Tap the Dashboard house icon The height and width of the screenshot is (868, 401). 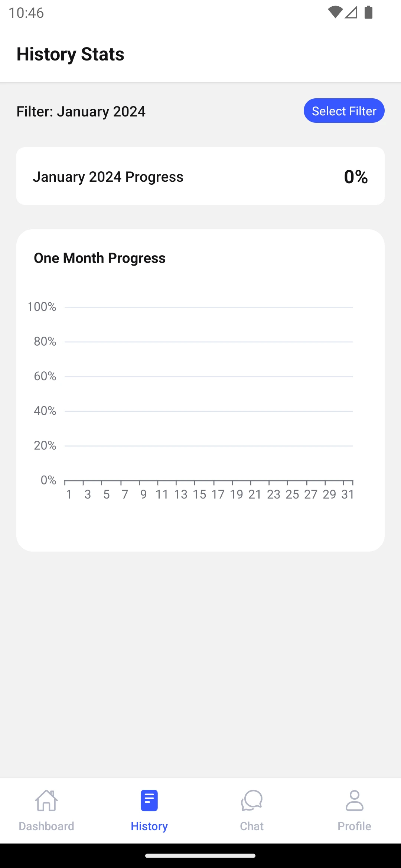46,800
